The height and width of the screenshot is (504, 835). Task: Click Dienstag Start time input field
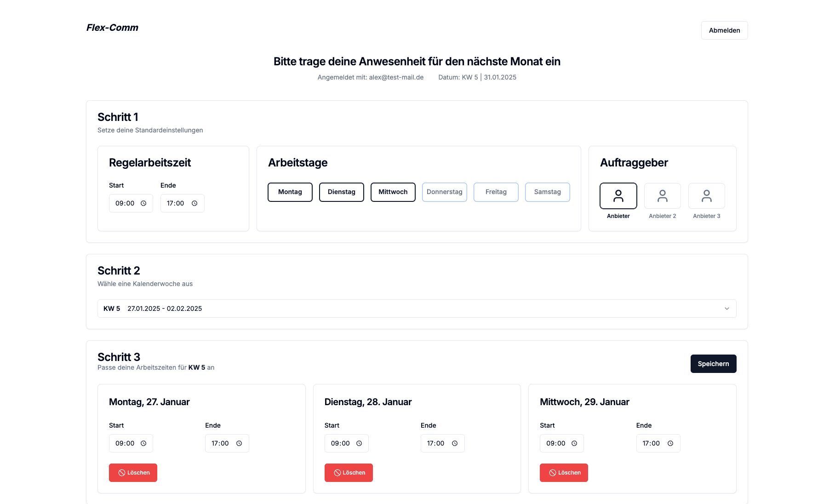[x=340, y=443]
